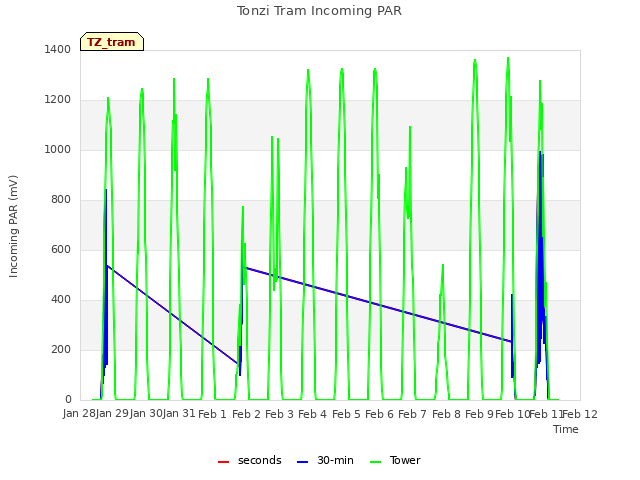This screenshot has width=640, height=480.
Task: Click x-axis label Feb 9
Action: [479, 414]
